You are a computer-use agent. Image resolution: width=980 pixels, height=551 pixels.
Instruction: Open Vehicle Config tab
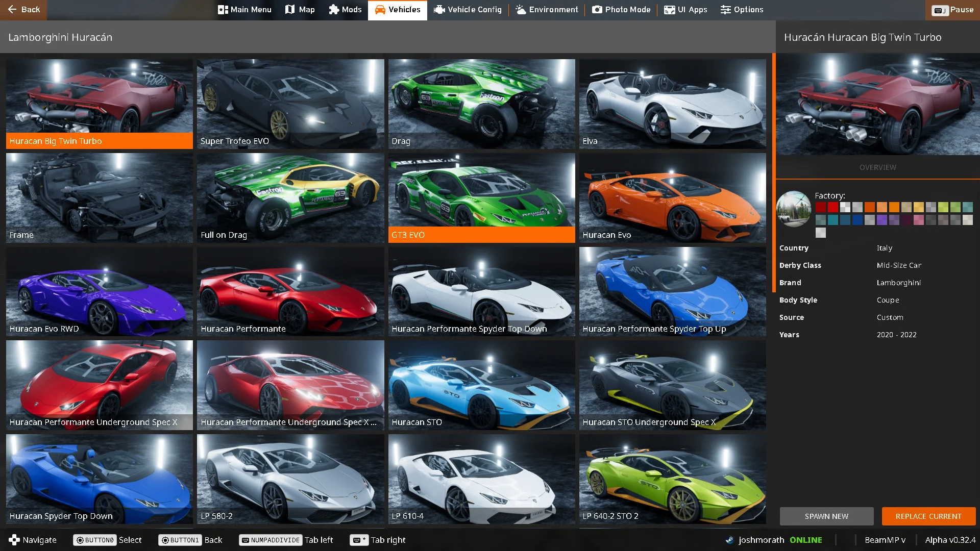pos(468,10)
